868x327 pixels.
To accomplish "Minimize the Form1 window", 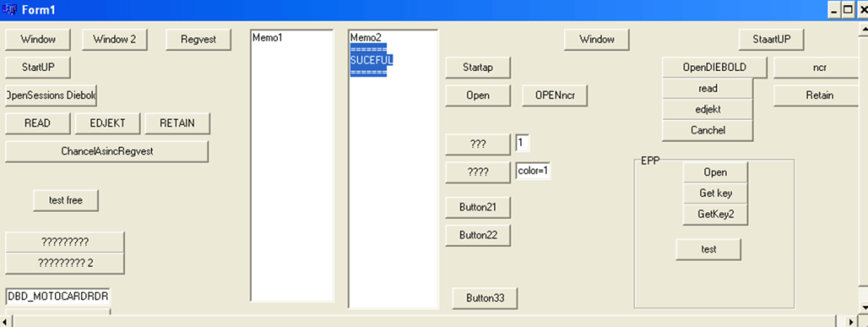I will (834, 9).
